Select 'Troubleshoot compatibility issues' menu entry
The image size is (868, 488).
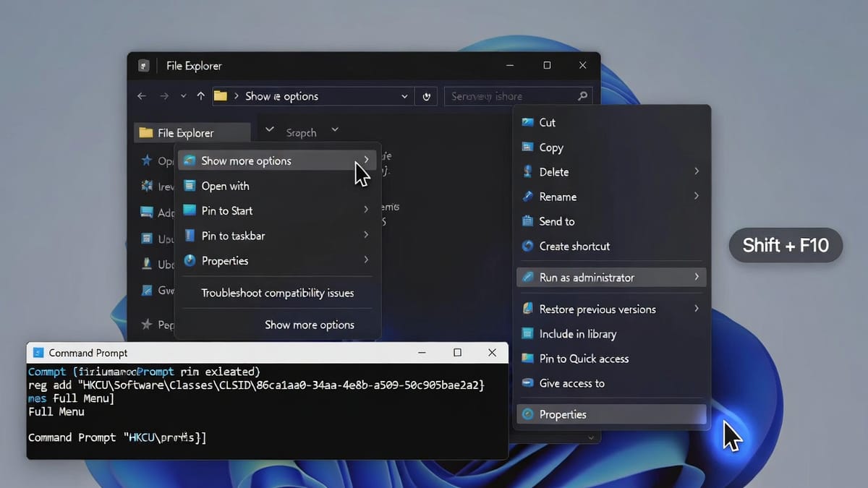278,293
